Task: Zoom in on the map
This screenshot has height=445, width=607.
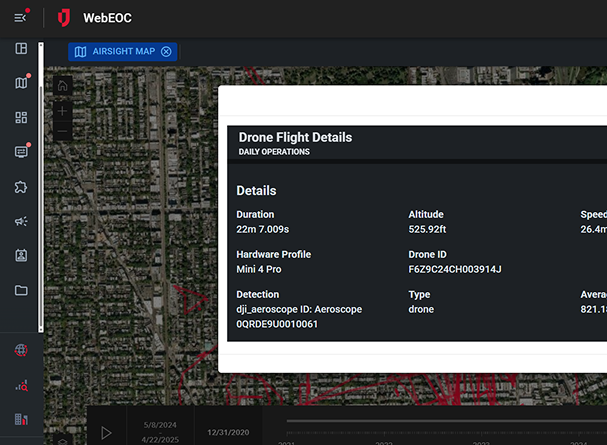Action: point(62,110)
